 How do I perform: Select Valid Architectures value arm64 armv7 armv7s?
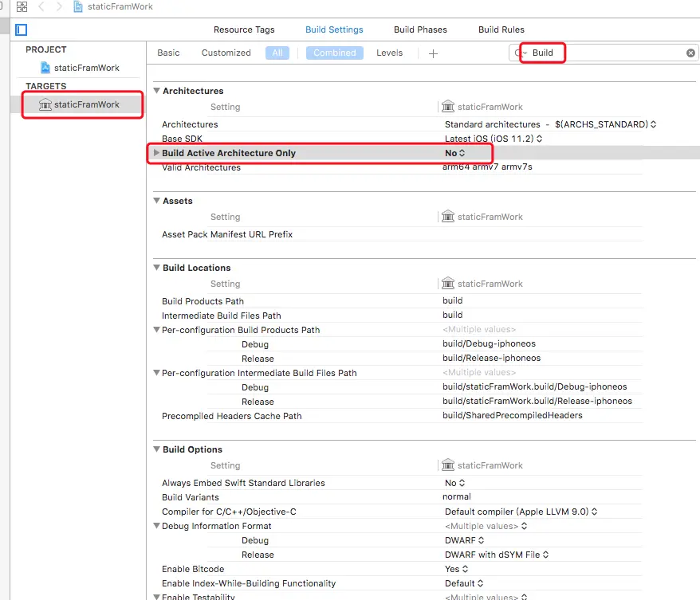click(x=487, y=167)
